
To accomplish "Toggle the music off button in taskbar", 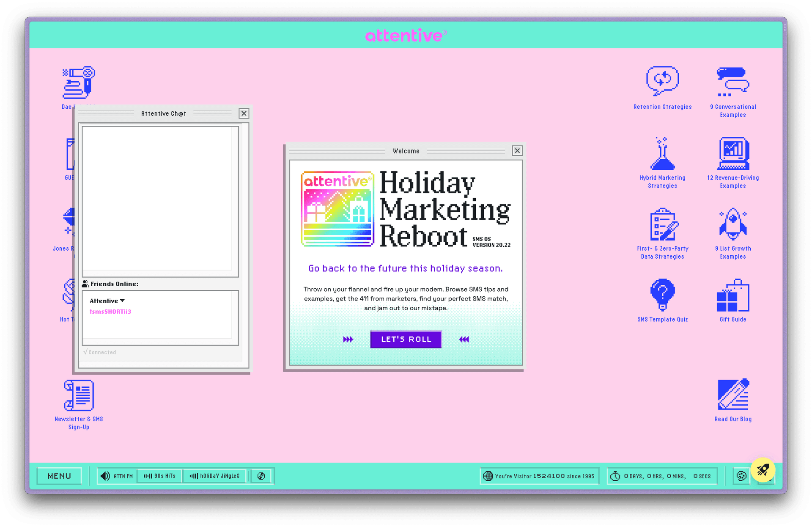I will [x=261, y=476].
